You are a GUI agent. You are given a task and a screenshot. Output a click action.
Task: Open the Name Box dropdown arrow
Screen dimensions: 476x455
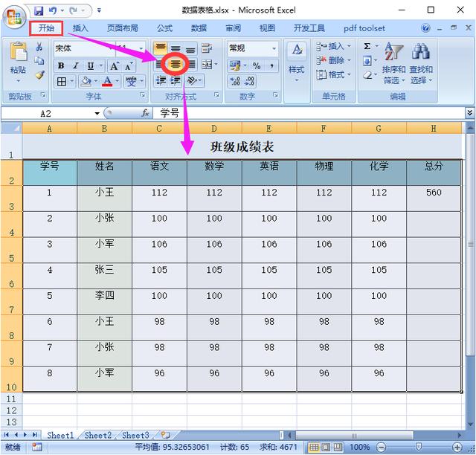tap(97, 114)
